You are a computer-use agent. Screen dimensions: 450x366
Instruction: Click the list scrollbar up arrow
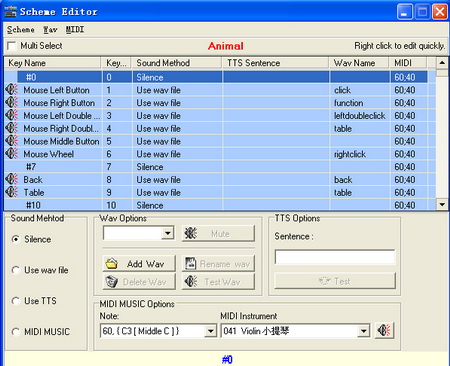(442, 62)
